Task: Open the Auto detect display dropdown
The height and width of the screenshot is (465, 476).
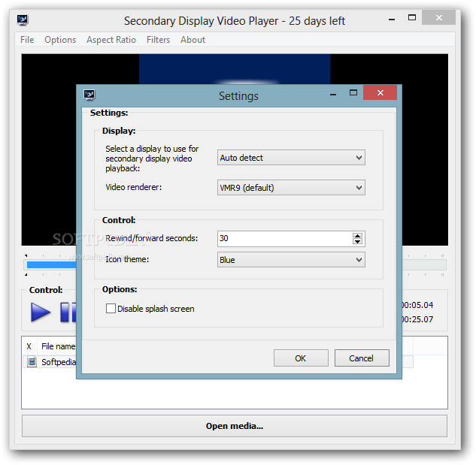Action: point(291,158)
